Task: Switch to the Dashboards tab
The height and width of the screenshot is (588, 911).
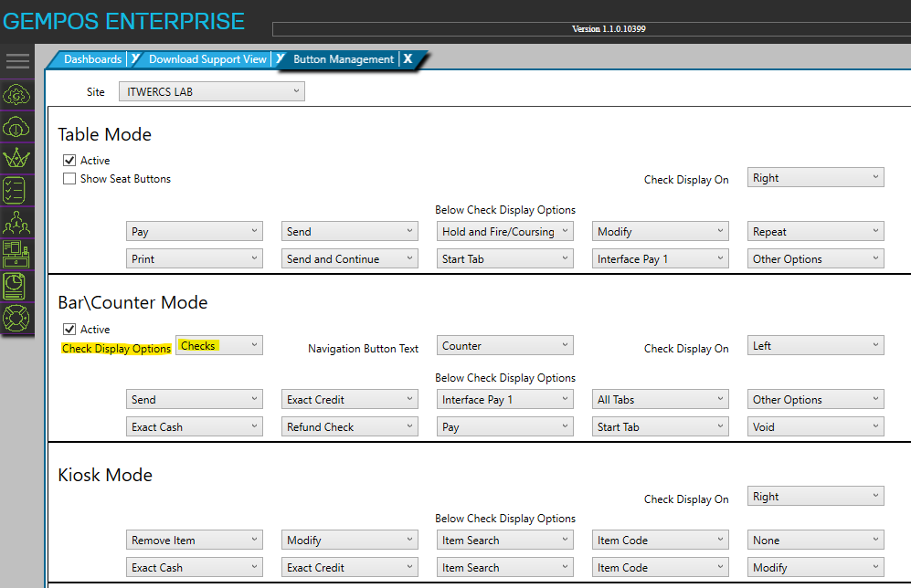Action: (94, 58)
